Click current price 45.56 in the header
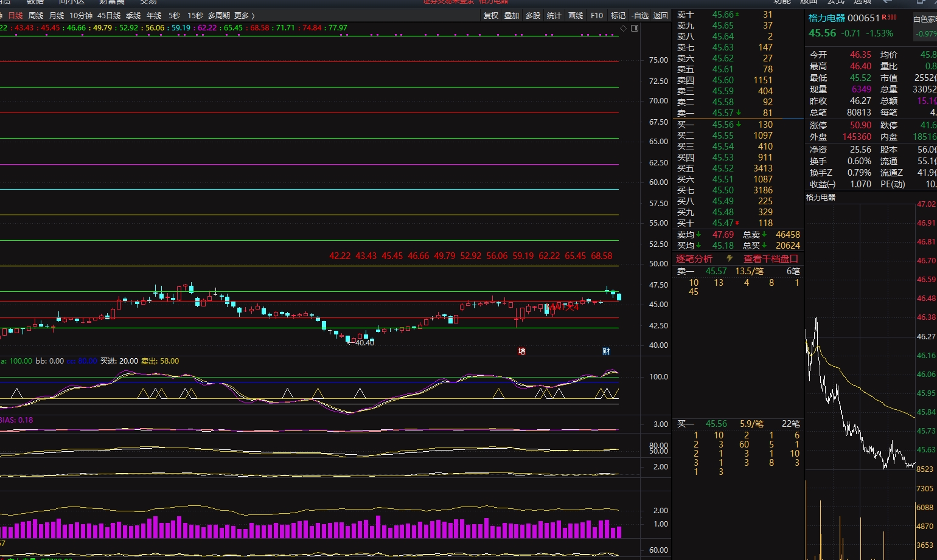 click(x=822, y=33)
